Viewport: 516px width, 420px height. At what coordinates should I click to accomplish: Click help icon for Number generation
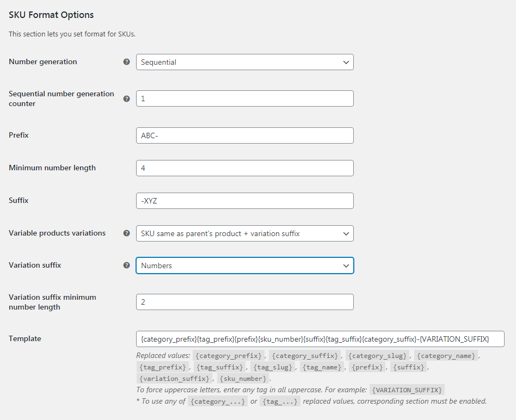[126, 62]
